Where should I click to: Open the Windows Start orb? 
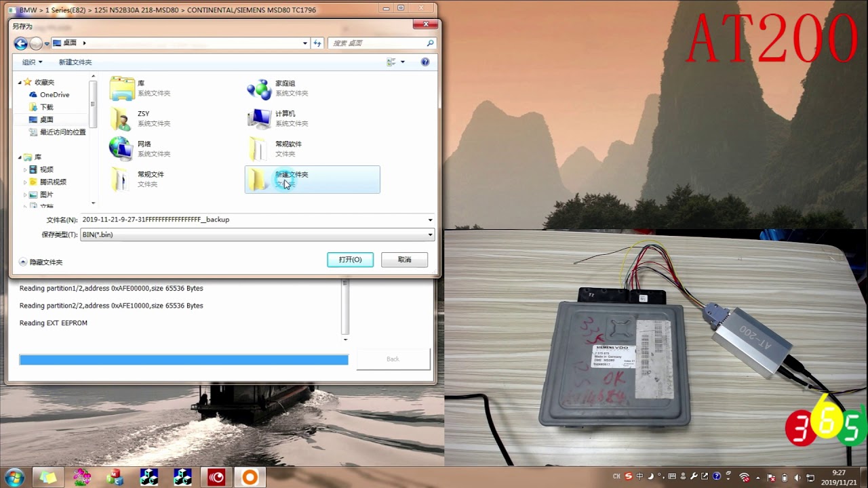(14, 477)
